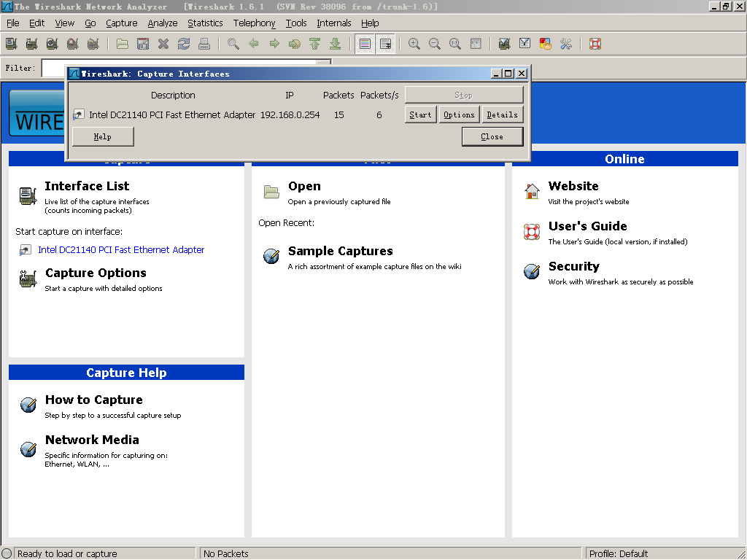The height and width of the screenshot is (560, 747).
Task: Click the expert info circle in status bar
Action: [7, 553]
